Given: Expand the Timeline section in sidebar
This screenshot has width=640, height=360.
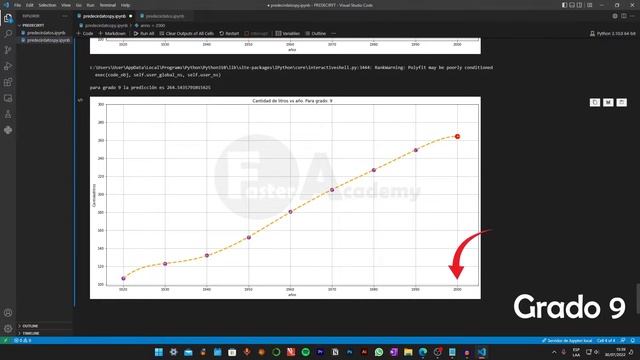Looking at the screenshot, I should 31,333.
